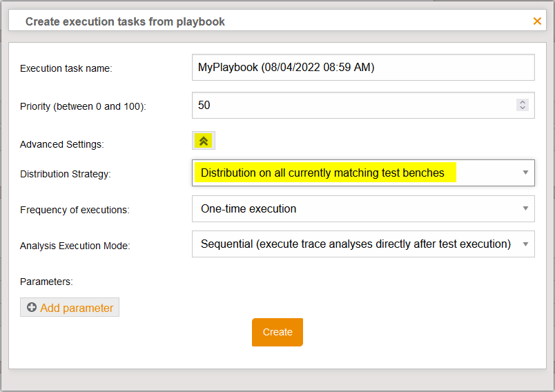Decrease priority with the down arrow

tap(523, 108)
